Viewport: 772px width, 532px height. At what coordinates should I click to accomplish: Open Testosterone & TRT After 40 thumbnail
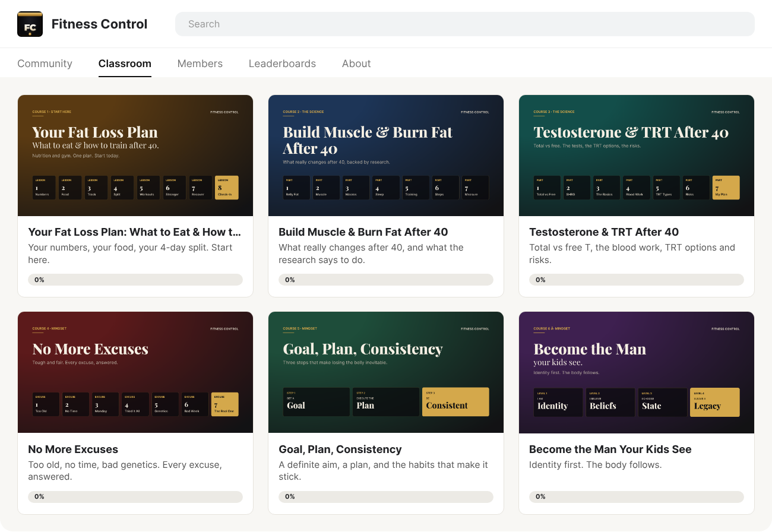[x=637, y=156]
